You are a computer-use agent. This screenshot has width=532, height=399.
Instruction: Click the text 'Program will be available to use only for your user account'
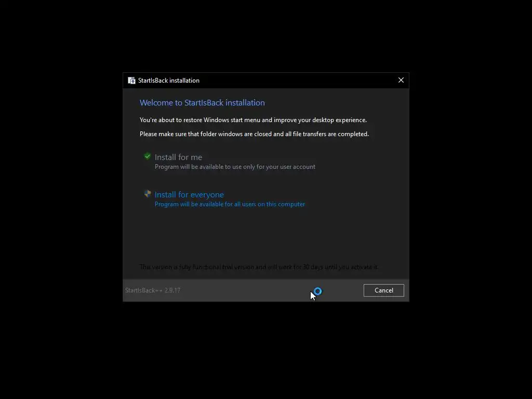[x=235, y=167]
